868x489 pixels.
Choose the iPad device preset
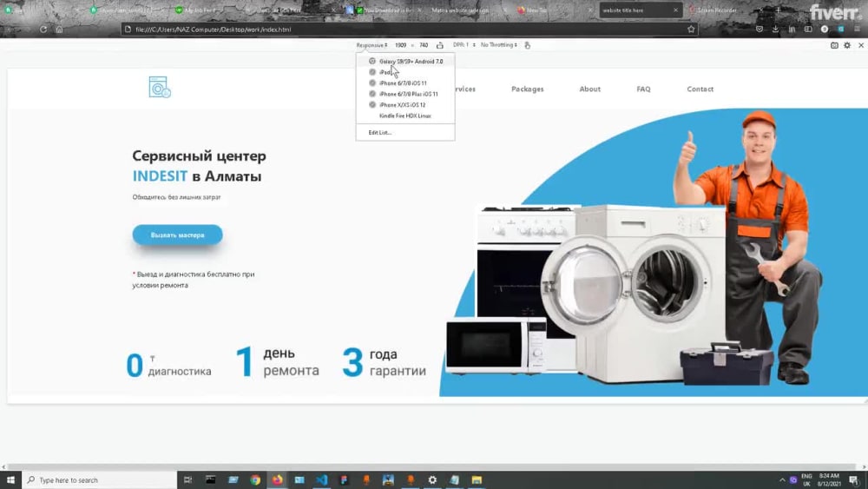click(x=405, y=72)
